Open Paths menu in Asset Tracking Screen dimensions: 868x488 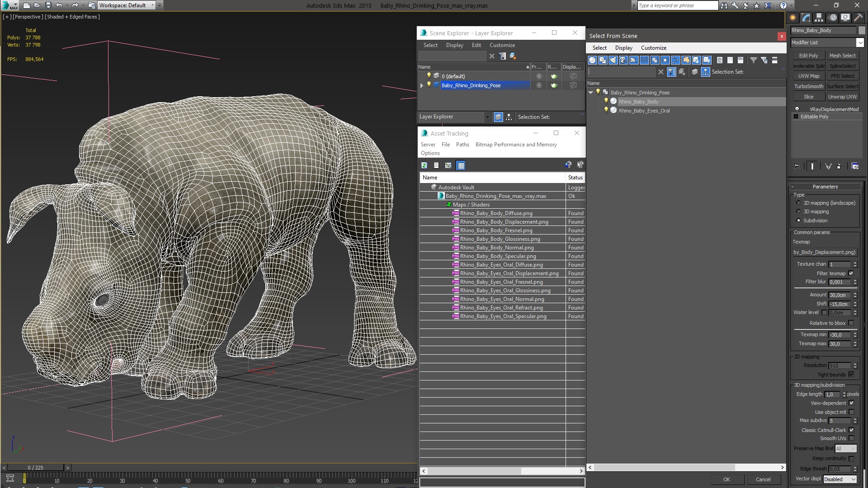(462, 145)
